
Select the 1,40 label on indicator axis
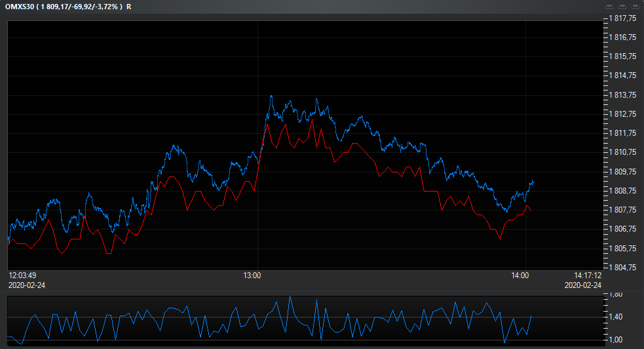(x=617, y=318)
